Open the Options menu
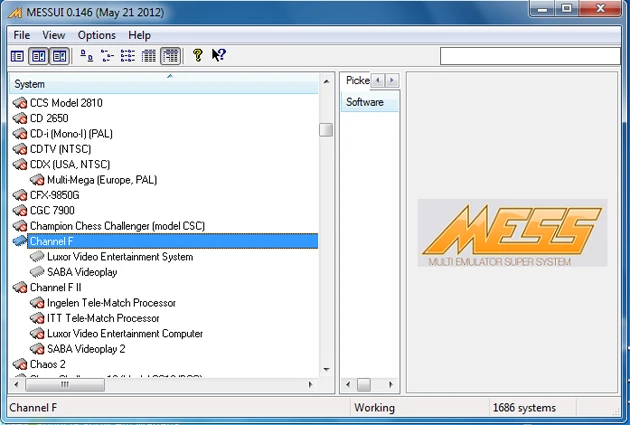 coord(96,35)
